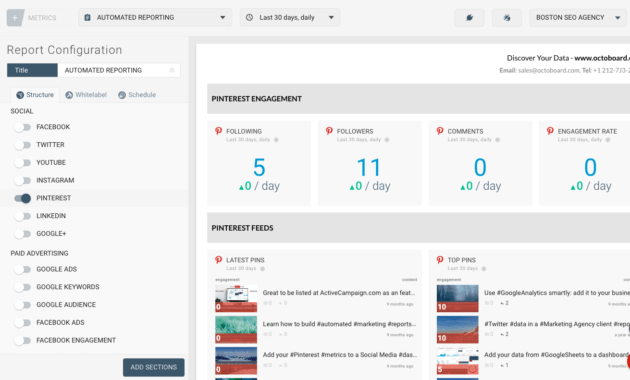Toggle the LINKEDIN section on
The image size is (630, 380).
pos(22,216)
